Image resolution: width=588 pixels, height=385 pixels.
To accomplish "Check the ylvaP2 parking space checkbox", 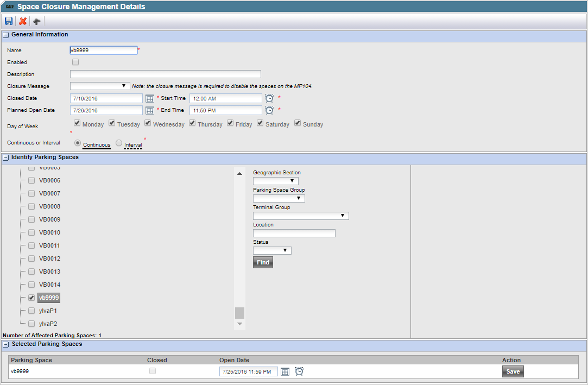I will (31, 324).
